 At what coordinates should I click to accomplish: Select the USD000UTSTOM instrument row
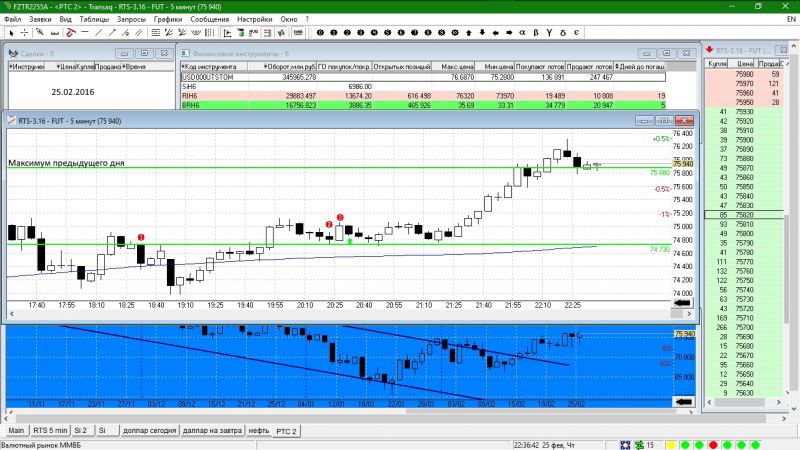pos(423,77)
